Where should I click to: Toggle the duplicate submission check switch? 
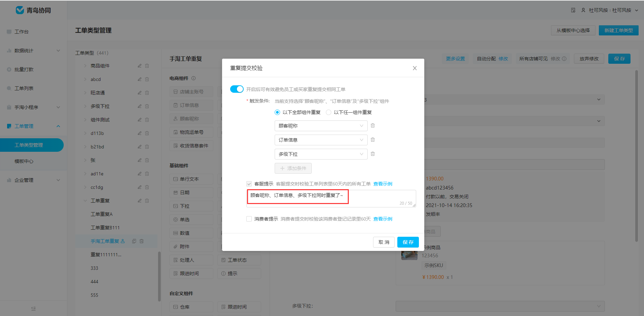tap(237, 89)
